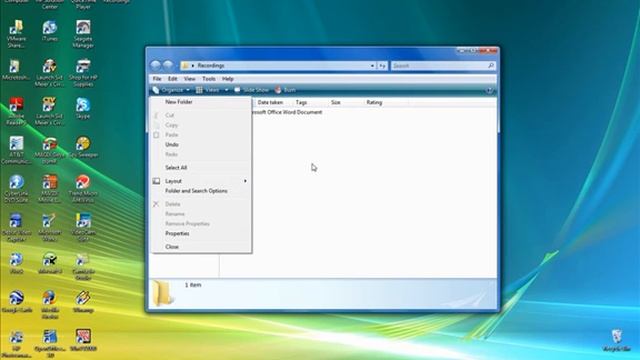640x360 pixels.
Task: Click the Slide Show toolbar button
Action: tap(251, 90)
